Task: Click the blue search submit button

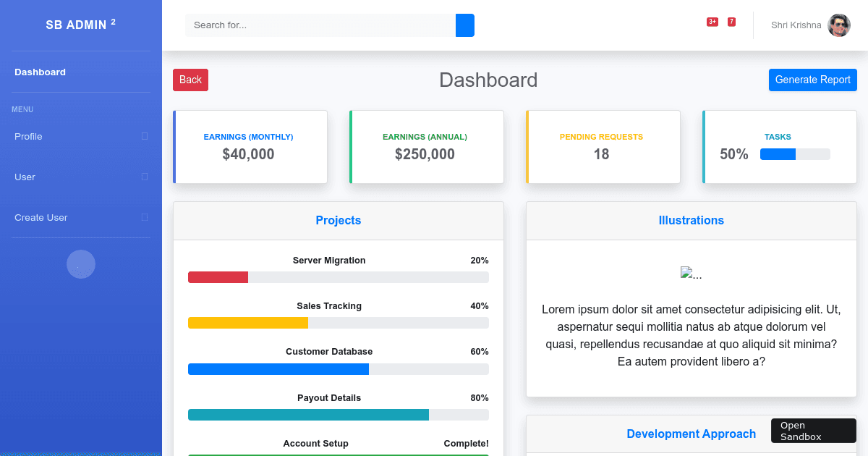Action: pyautogui.click(x=464, y=25)
